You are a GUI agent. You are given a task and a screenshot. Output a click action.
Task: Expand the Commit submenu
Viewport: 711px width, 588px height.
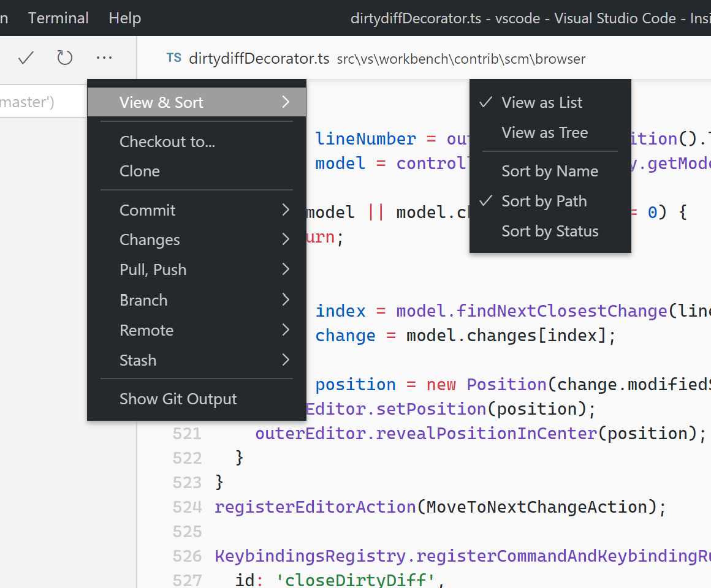[196, 210]
